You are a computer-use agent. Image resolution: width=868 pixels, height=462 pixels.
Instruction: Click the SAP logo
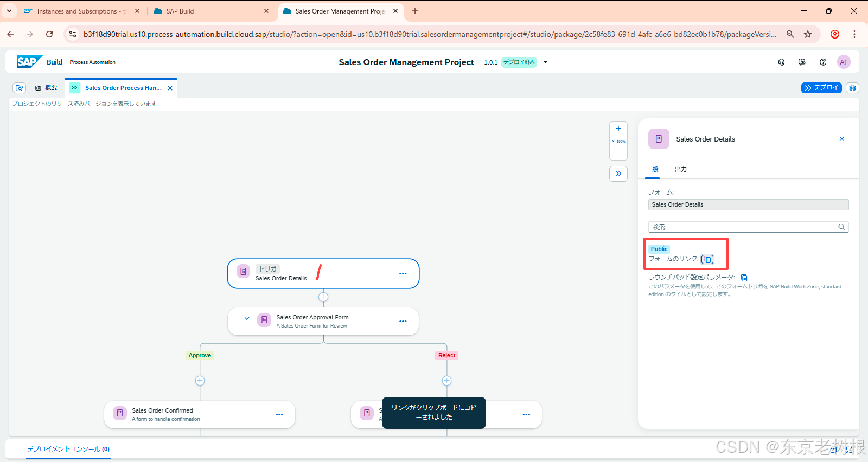[x=29, y=62]
